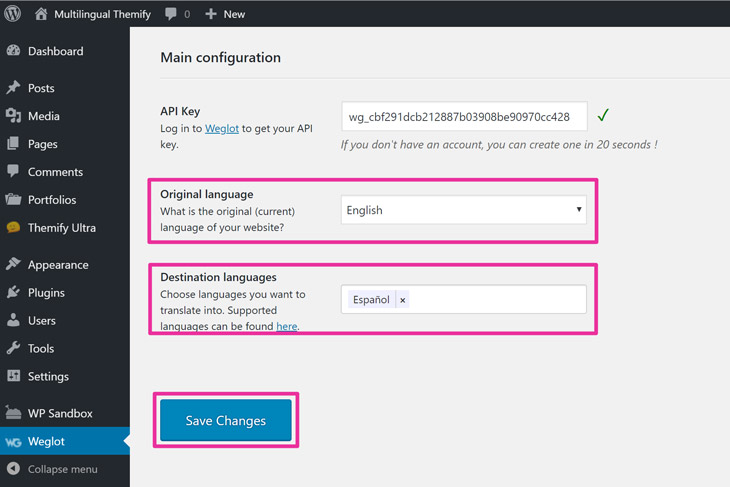Click the Dashboard gauge icon

click(14, 51)
